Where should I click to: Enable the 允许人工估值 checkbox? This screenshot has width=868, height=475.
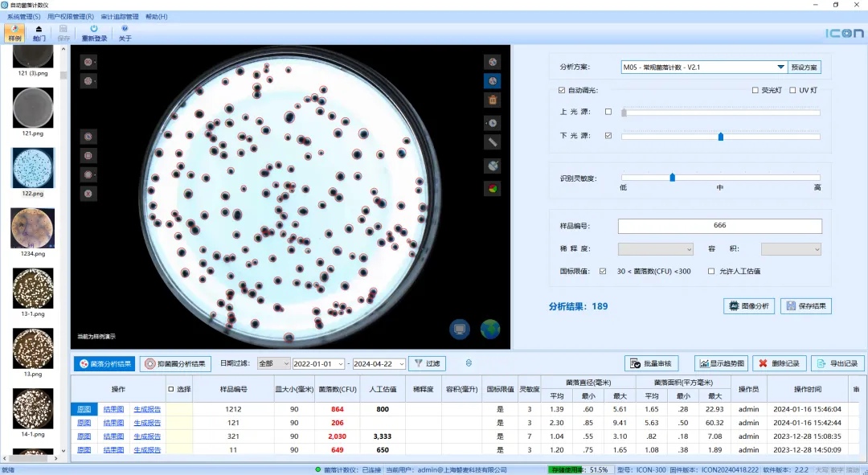click(x=711, y=272)
